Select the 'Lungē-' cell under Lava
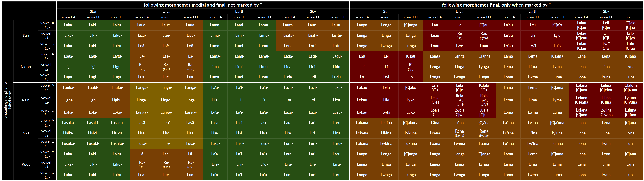This screenshot has width=644, height=181. (x=166, y=113)
